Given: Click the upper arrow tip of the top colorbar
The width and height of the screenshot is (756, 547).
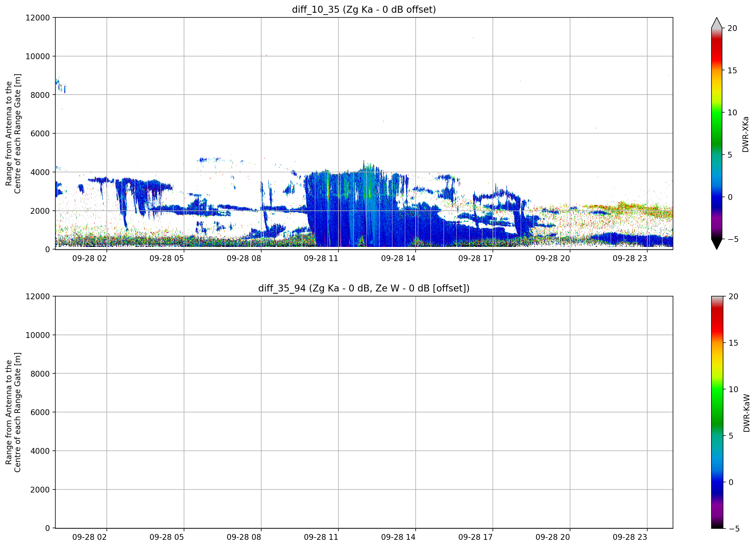Looking at the screenshot, I should click(x=717, y=23).
